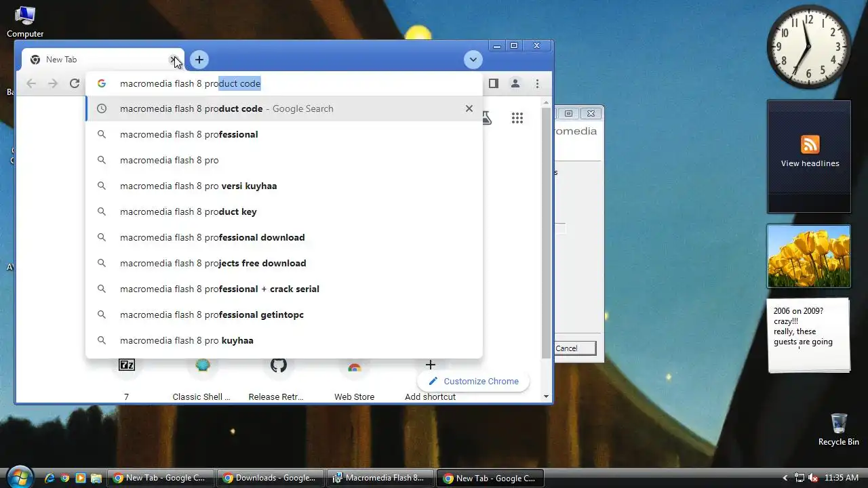Open the Google apps grid

(517, 118)
